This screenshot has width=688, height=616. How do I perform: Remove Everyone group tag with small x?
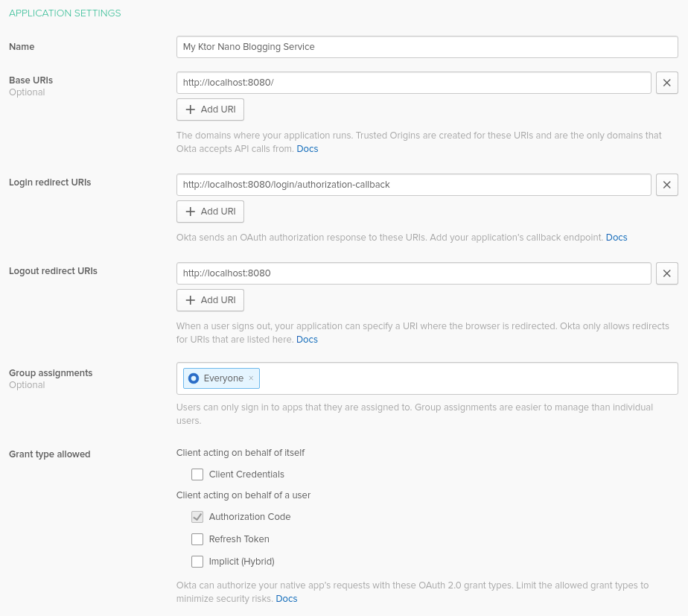(x=251, y=378)
